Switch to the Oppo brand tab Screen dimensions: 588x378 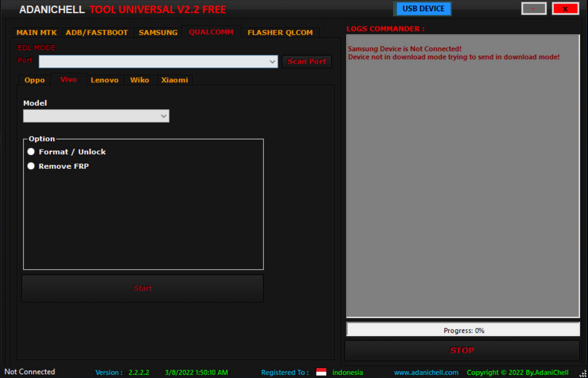coord(35,80)
